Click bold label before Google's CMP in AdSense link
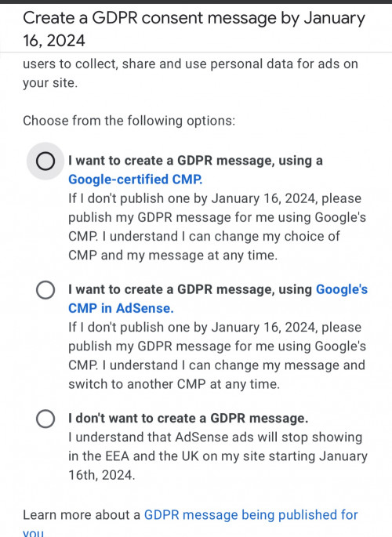The image size is (392, 537). tap(190, 289)
